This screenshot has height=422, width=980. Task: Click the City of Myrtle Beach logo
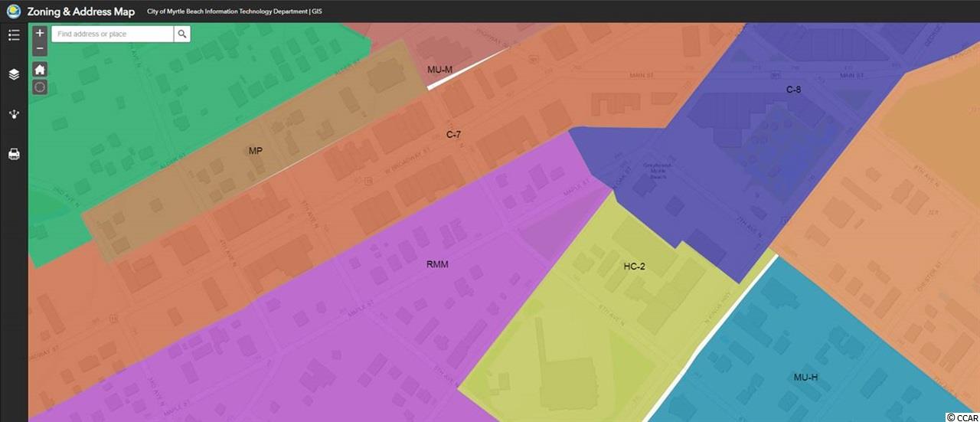pyautogui.click(x=13, y=11)
